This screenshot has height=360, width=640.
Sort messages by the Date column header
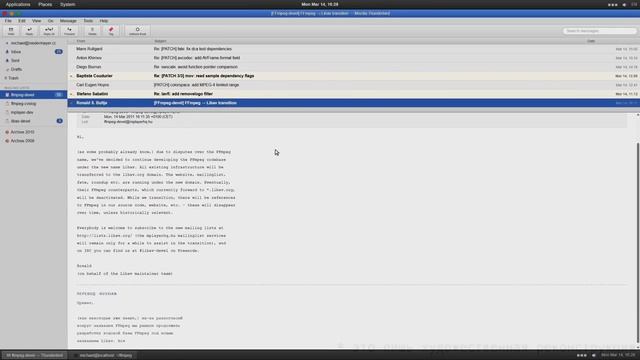pyautogui.click(x=591, y=41)
